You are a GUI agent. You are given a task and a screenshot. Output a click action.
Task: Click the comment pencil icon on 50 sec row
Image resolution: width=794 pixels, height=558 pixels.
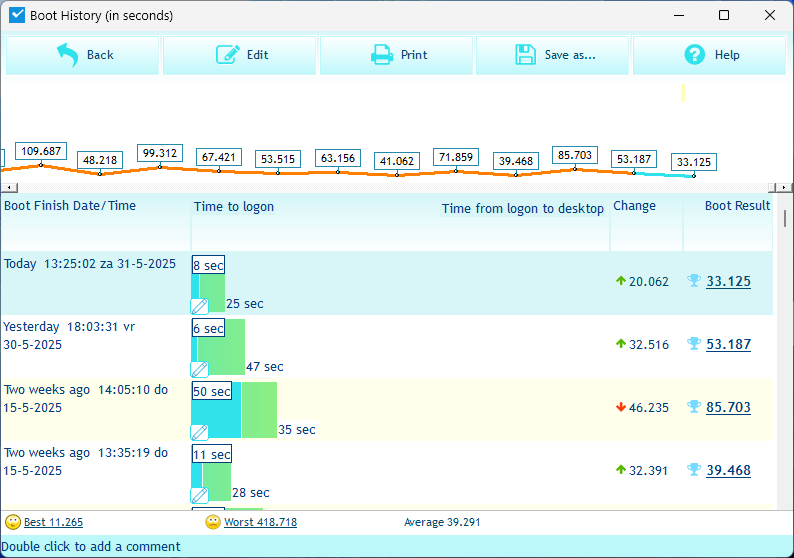[x=199, y=432]
